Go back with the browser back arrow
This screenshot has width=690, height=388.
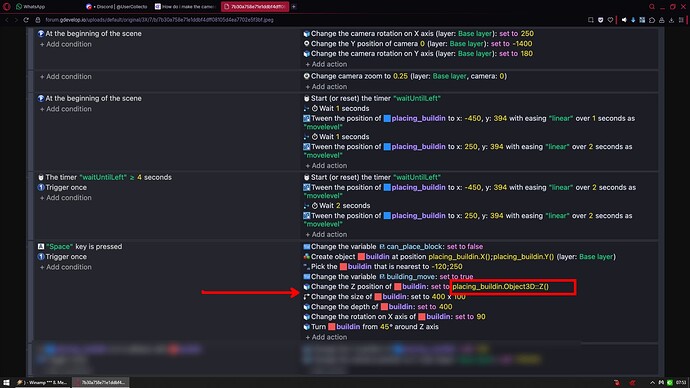(x=7, y=20)
